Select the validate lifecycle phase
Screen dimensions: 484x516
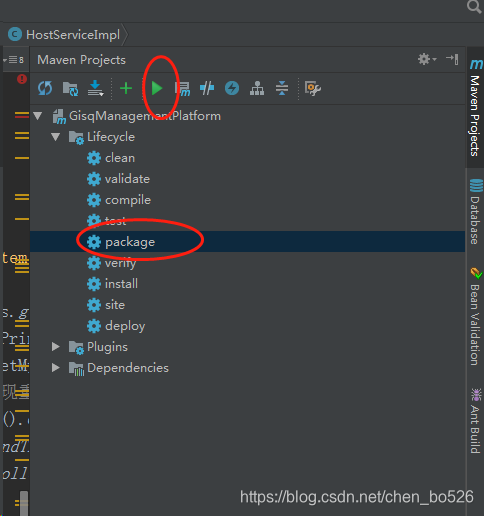[127, 179]
